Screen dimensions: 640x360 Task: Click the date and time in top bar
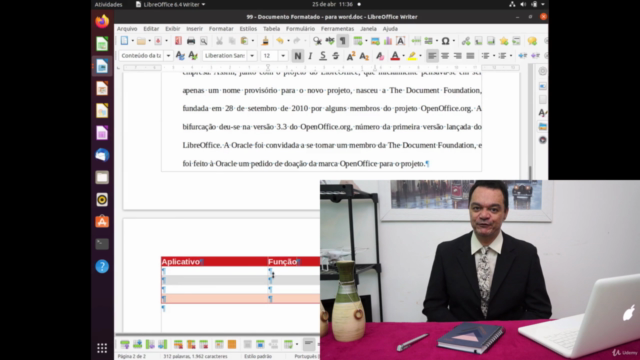pos(332,4)
